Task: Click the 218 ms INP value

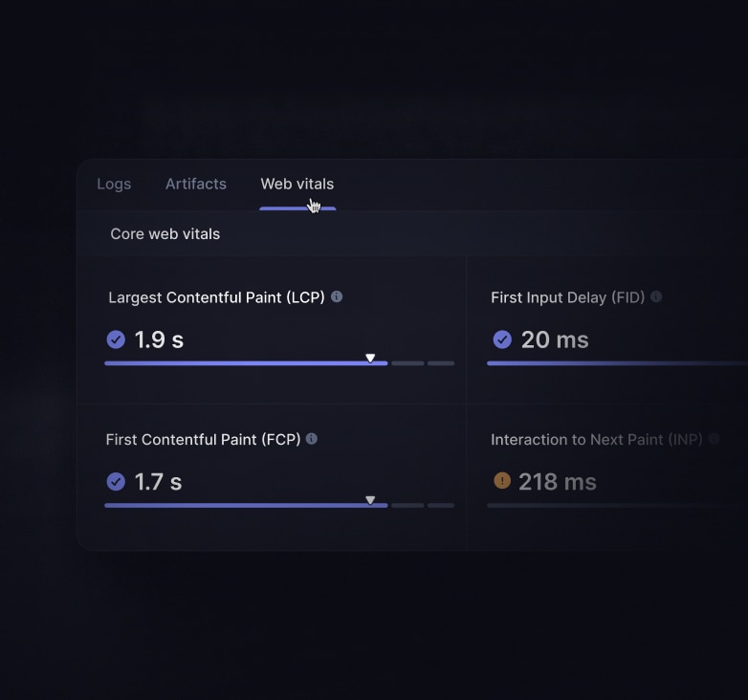Action: 557,482
